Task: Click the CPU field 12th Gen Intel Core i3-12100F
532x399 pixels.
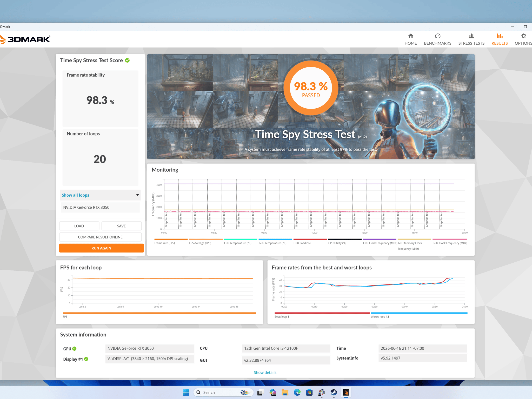Action: pyautogui.click(x=286, y=348)
